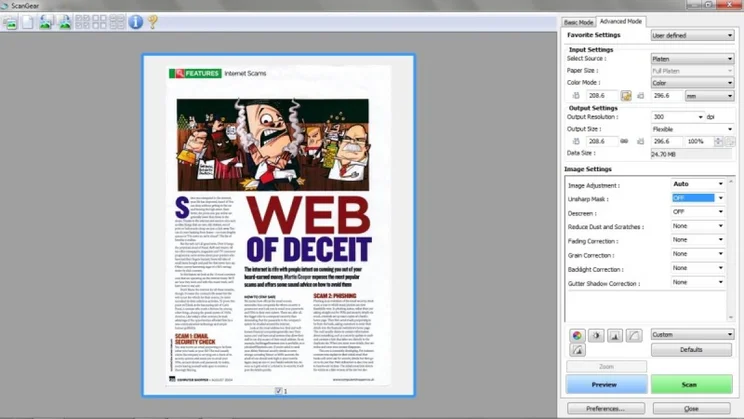Click the input width field showing 208.6
The height and width of the screenshot is (419, 744).
click(600, 96)
